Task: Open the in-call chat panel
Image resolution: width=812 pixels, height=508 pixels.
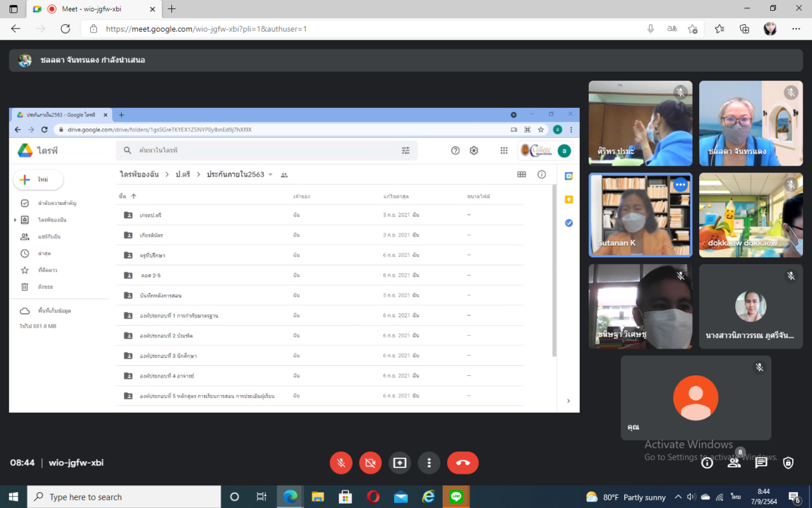Action: click(761, 463)
